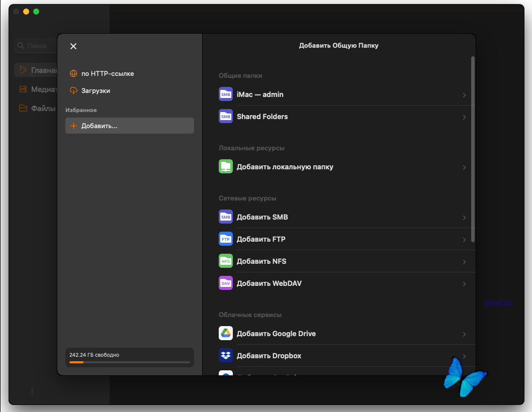Click the Dropbox logo icon
Screen dimensions: 532x412
click(x=226, y=355)
